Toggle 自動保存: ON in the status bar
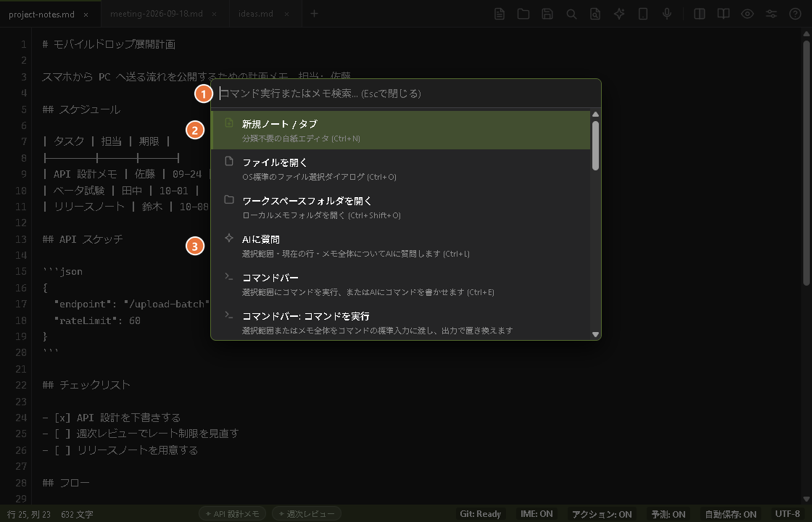This screenshot has height=522, width=812. point(731,514)
